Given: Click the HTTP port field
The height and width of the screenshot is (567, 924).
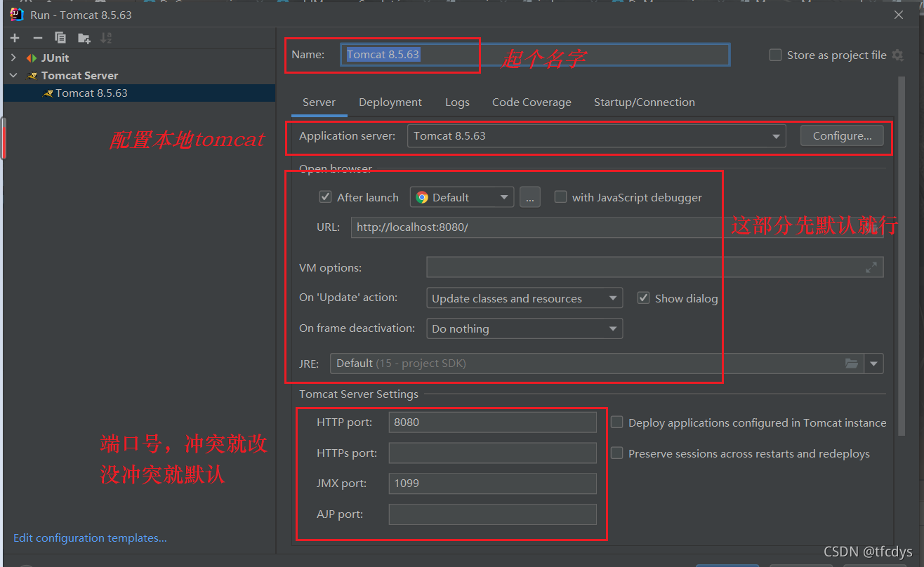Looking at the screenshot, I should [x=492, y=422].
